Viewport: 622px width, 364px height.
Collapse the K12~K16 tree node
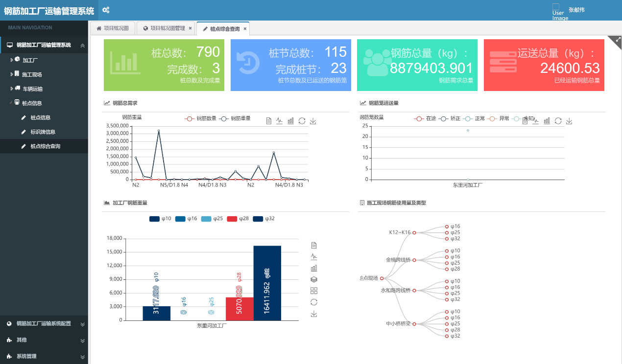pyautogui.click(x=414, y=232)
